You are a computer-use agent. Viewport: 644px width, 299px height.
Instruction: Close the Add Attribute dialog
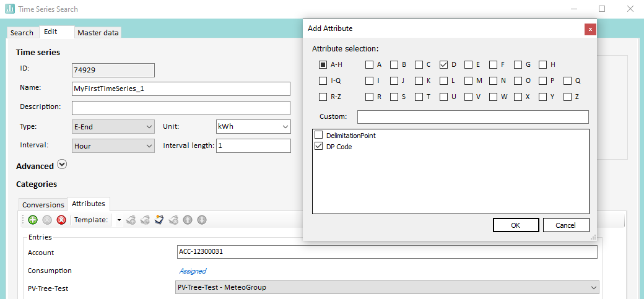[590, 29]
